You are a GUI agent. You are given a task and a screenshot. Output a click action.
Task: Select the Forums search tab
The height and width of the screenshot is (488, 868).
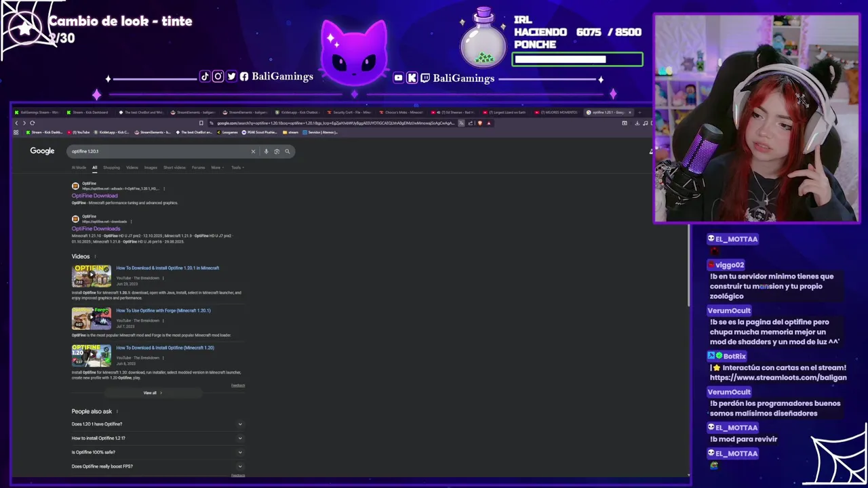tap(198, 167)
